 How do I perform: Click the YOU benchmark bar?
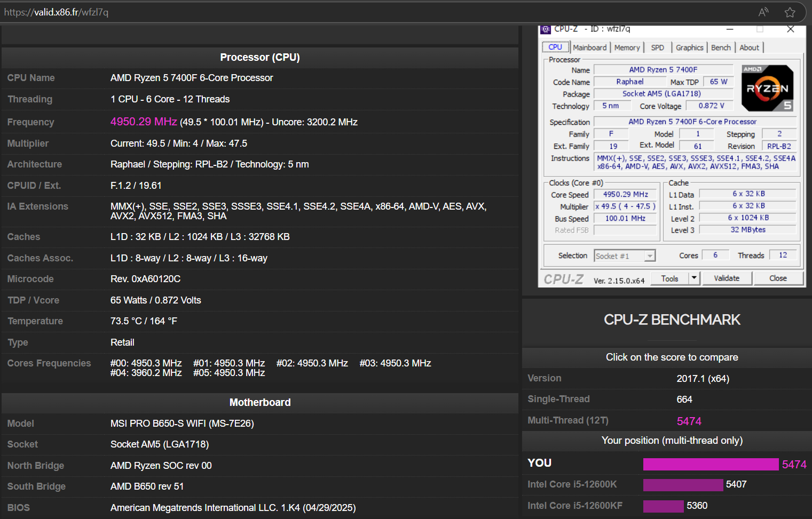[x=711, y=464]
